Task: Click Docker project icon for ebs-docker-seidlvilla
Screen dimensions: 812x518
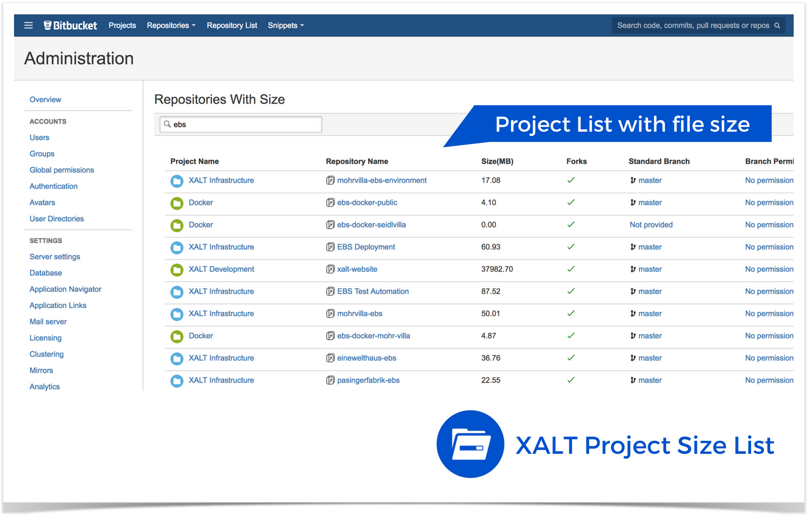Action: tap(177, 225)
